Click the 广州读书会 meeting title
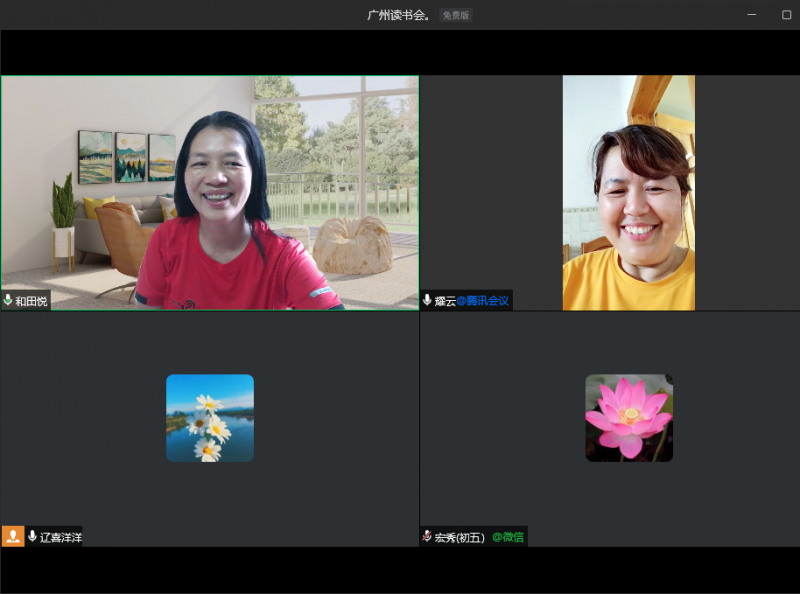 coord(398,15)
